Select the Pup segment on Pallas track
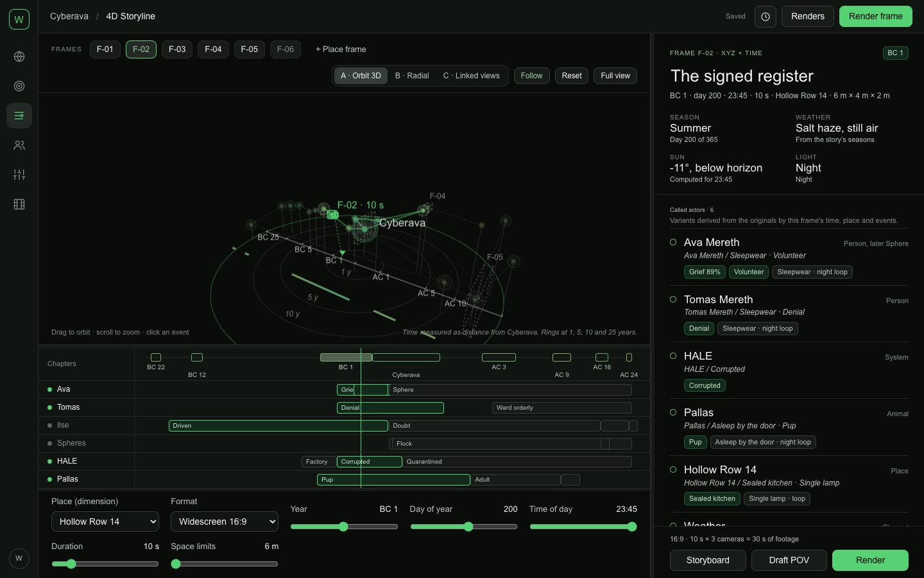Viewport: 924px width, 578px height. point(393,480)
